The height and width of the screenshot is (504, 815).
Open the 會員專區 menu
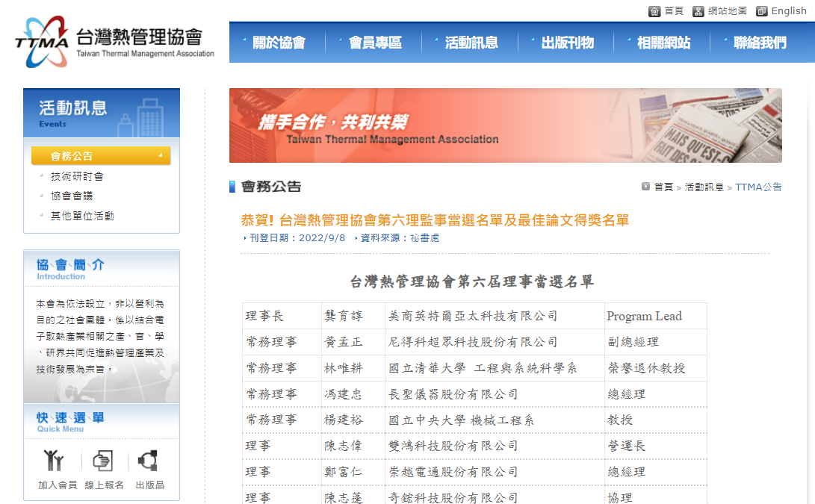tap(375, 43)
